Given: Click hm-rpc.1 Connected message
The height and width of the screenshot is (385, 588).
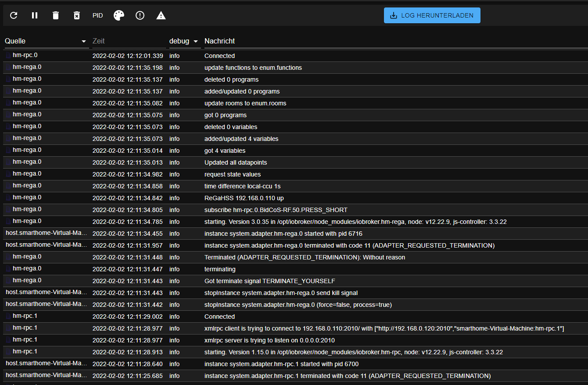Looking at the screenshot, I should (219, 317).
